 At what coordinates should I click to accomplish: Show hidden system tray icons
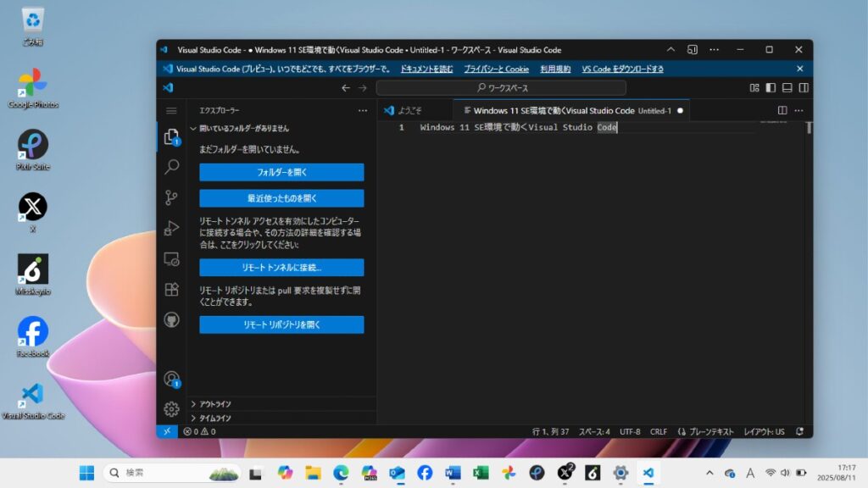(x=709, y=473)
